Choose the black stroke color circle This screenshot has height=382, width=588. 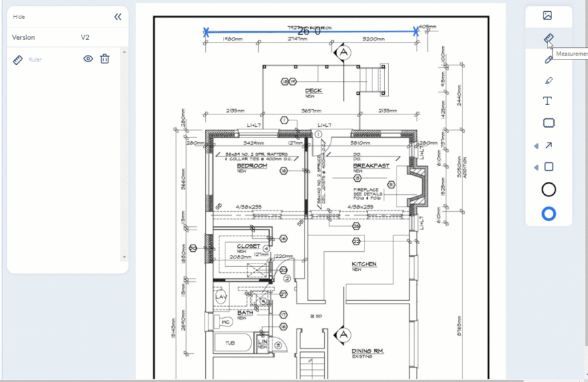pyautogui.click(x=549, y=190)
